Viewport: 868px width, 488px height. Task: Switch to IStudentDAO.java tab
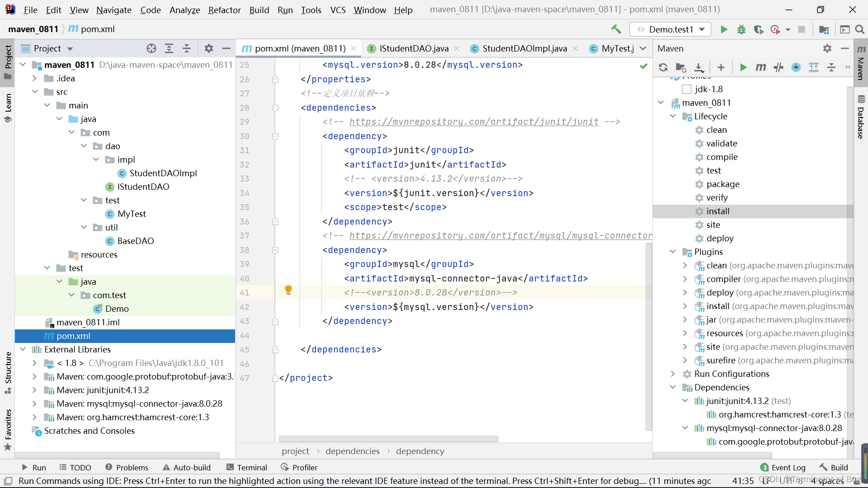[414, 48]
